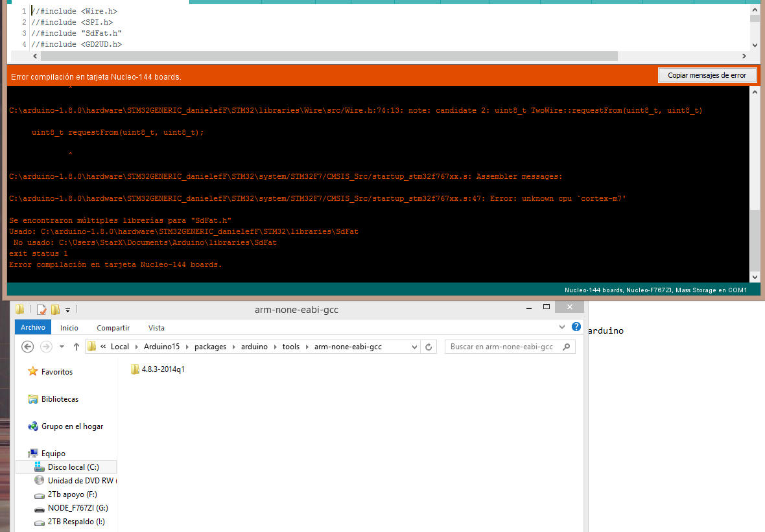Refresh the arm-none-eabi-gcc folder view

[429, 347]
